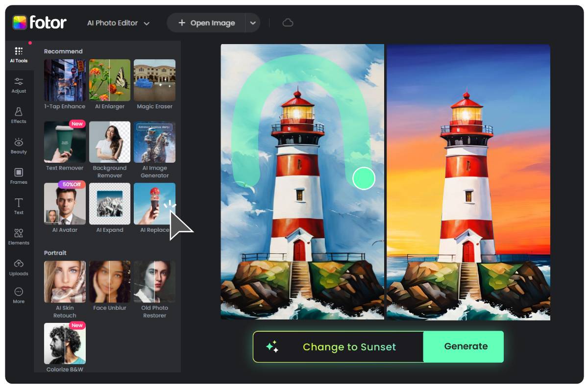Open the Background Remover tool
This screenshot has height=392, width=588.
point(109,142)
